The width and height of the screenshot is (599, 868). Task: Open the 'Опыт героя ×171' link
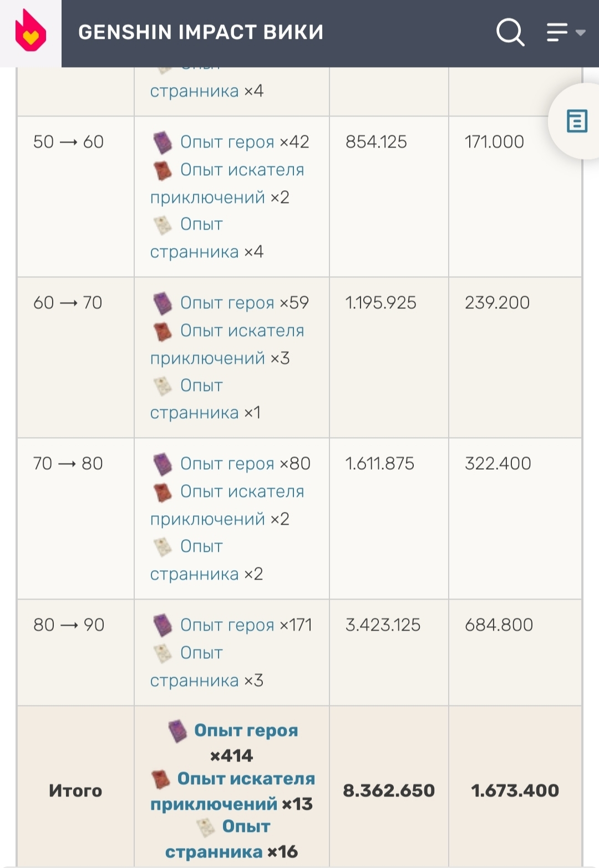[227, 625]
